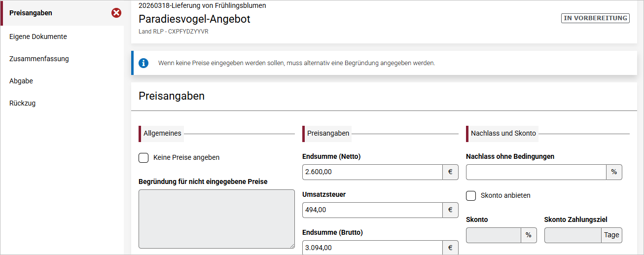Click the red error icon beside Preisangaben
This screenshot has height=255, width=644.
(x=116, y=13)
